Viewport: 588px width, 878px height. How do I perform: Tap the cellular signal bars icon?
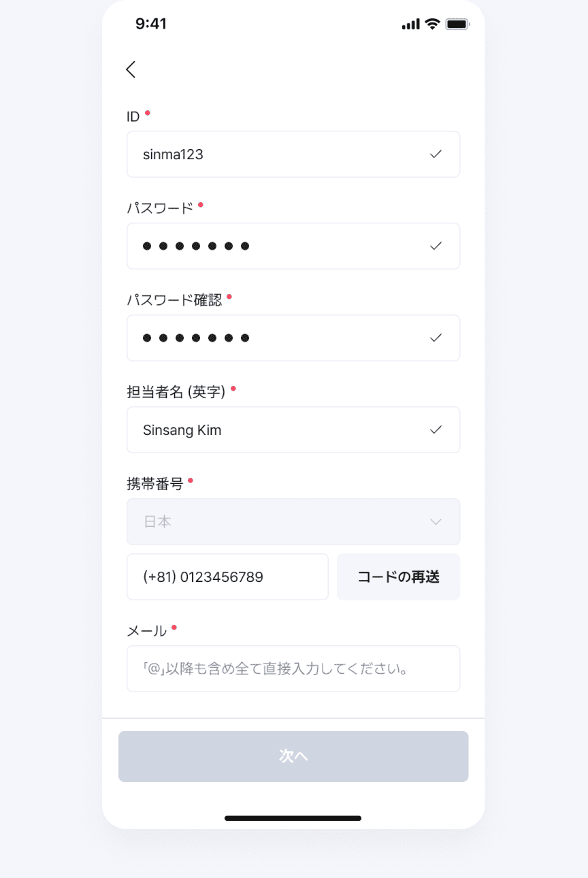411,25
